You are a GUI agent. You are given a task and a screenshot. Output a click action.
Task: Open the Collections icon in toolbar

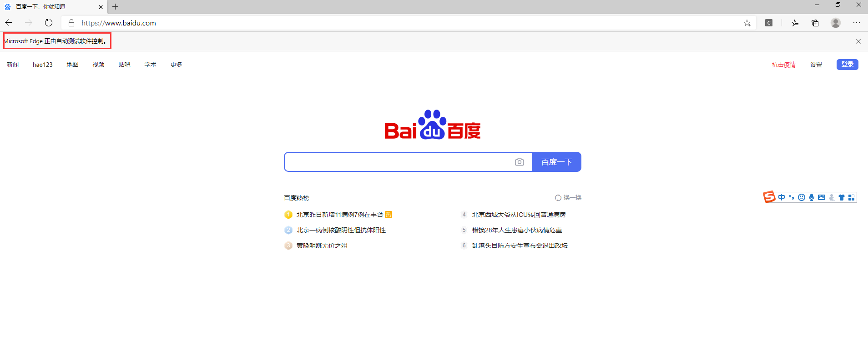click(x=815, y=23)
